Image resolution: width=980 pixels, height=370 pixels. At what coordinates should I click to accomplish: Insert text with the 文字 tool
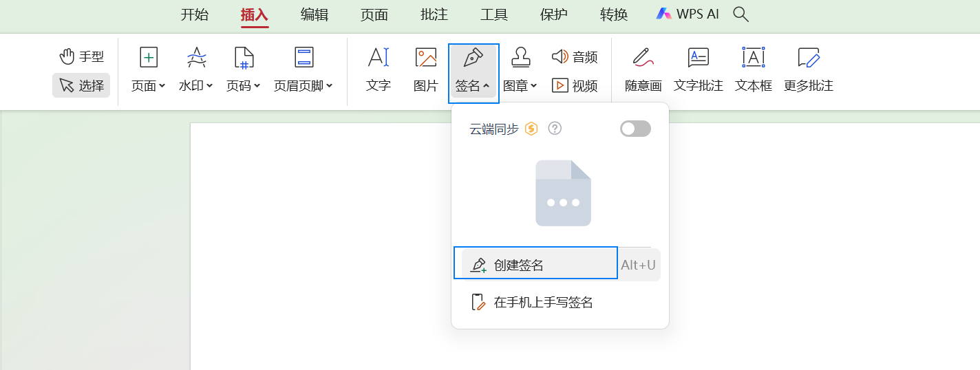(x=379, y=70)
